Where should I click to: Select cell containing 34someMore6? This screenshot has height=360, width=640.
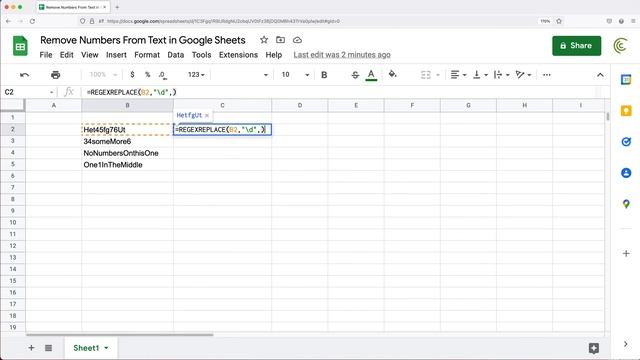[127, 141]
